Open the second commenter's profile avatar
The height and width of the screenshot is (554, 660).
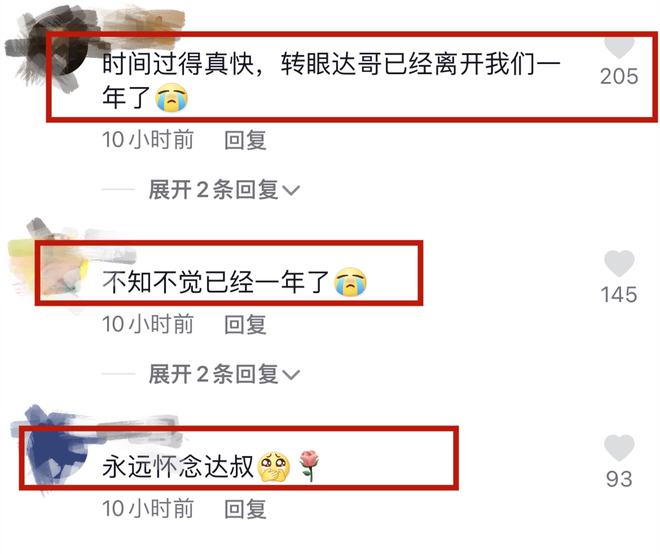pyautogui.click(x=51, y=265)
